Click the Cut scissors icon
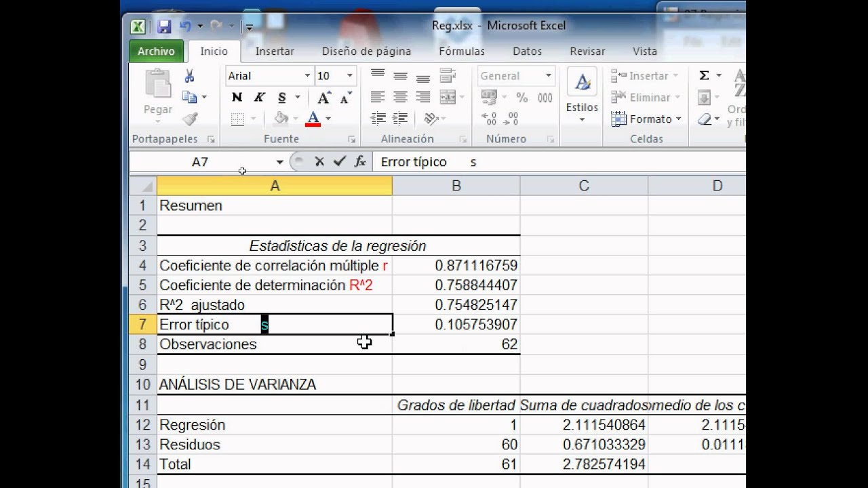Screen dimensions: 868x488 [x=190, y=76]
